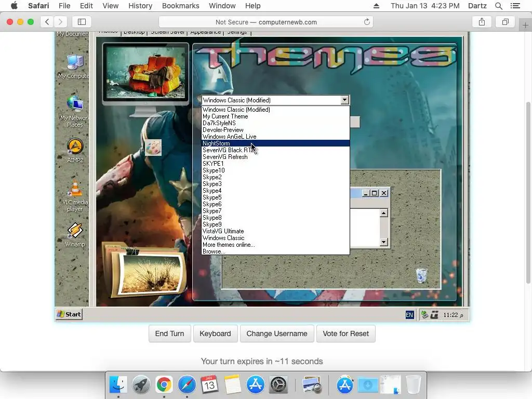532x399 pixels.
Task: Open the Trash in the Dock
Action: (413, 385)
